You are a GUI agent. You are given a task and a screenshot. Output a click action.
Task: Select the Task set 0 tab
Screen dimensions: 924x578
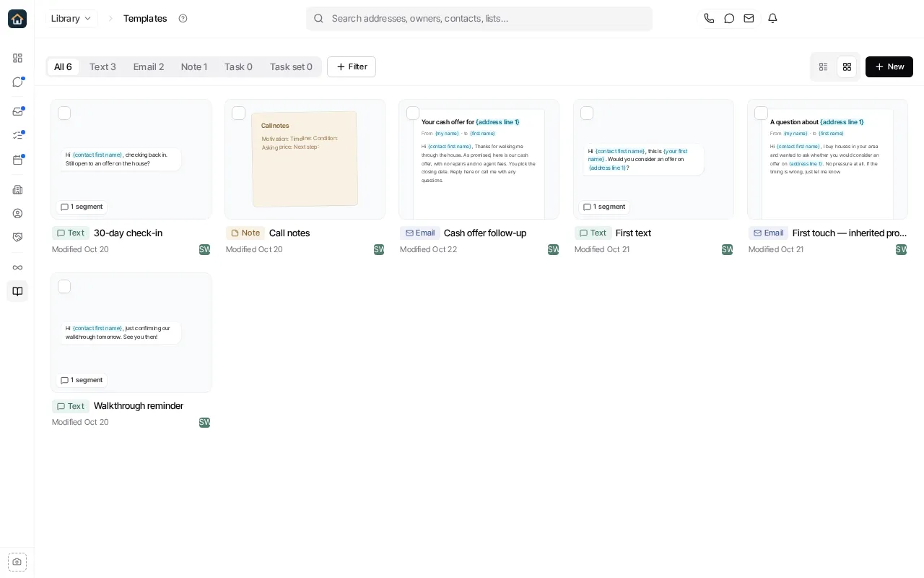(291, 66)
